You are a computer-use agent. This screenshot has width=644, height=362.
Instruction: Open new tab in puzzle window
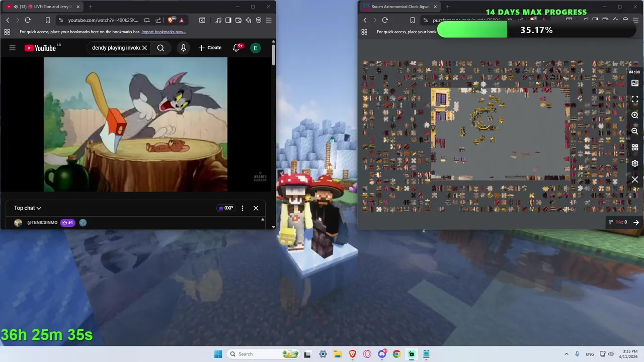point(448,7)
